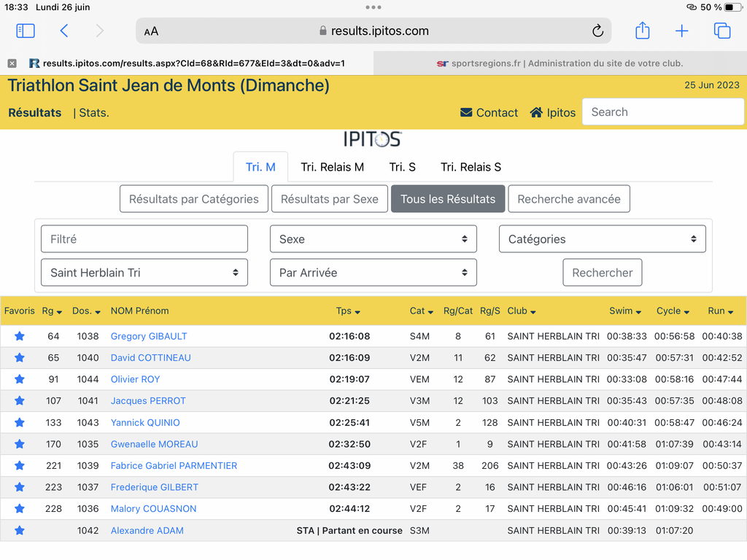Click the Filtré text input field

click(x=144, y=239)
